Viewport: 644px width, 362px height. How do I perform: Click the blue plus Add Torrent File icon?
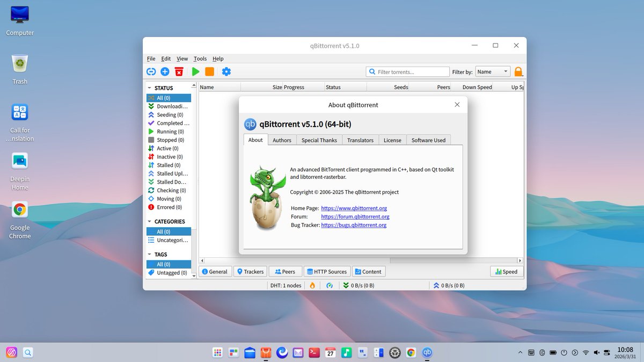(x=165, y=71)
